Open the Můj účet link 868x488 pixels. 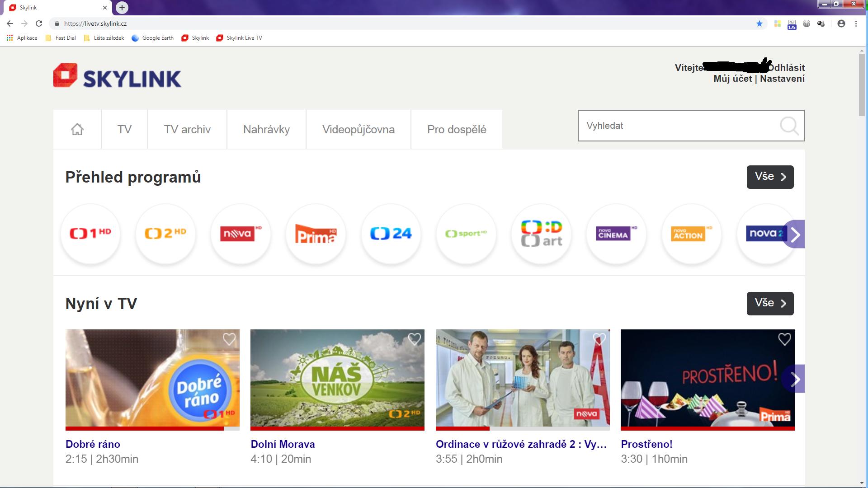(x=732, y=79)
